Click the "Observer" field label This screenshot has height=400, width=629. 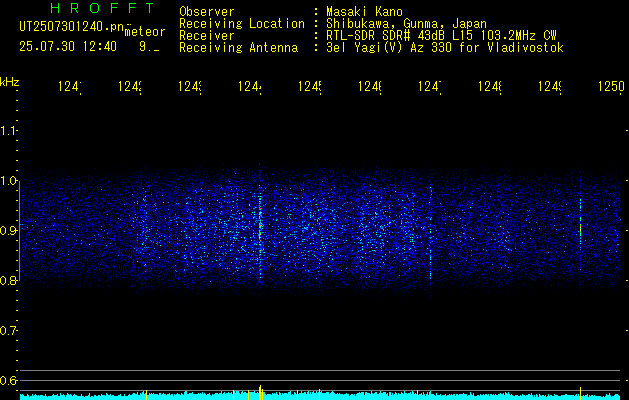[x=207, y=12]
